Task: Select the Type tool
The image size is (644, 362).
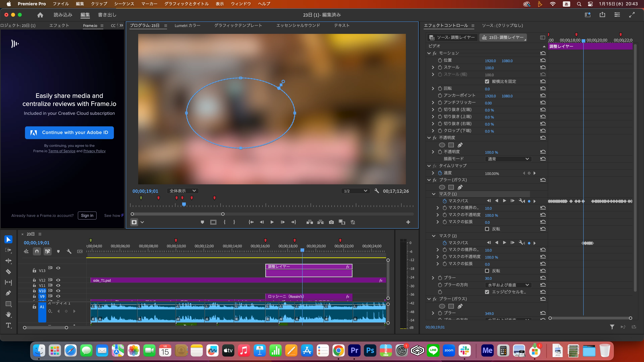Action: tap(8, 325)
